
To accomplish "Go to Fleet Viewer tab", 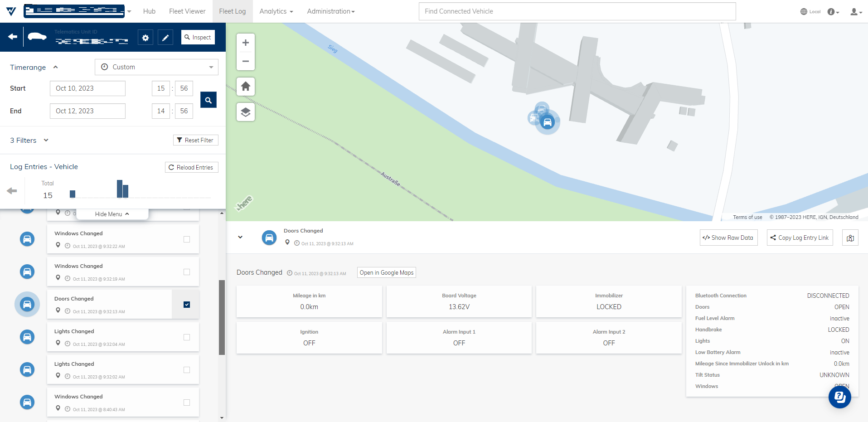I will pos(187,11).
